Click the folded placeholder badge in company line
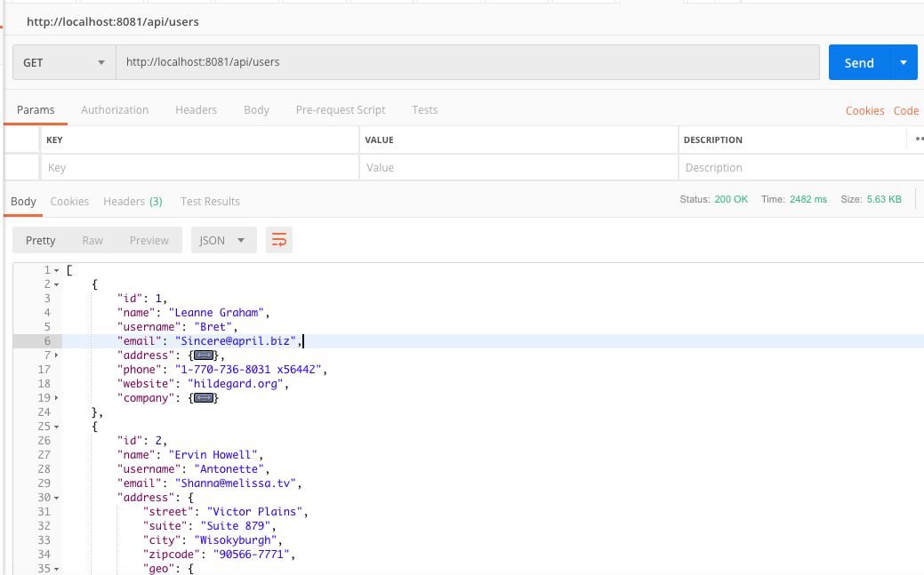 tap(205, 398)
